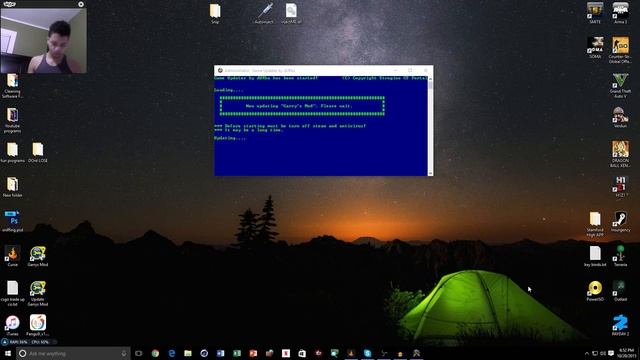Open the Photoshop PSD file on desktop
Image resolution: width=640 pixels, height=360 pixels.
(12, 221)
